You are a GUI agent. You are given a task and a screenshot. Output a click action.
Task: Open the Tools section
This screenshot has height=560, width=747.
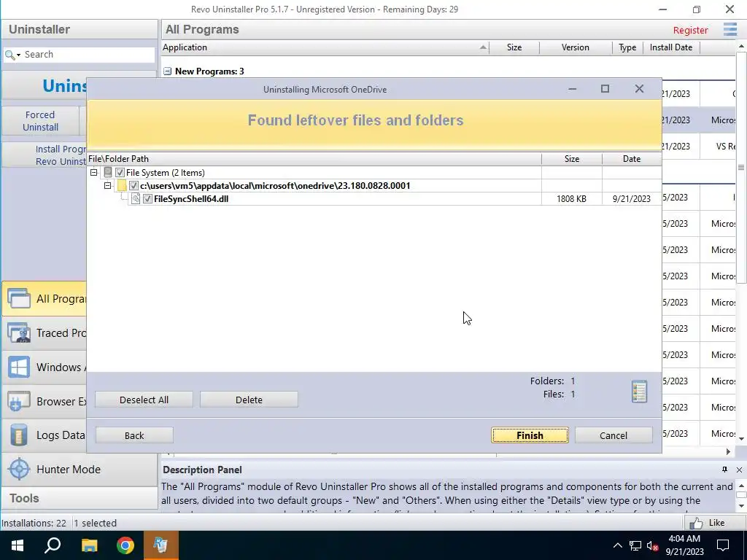pyautogui.click(x=79, y=498)
